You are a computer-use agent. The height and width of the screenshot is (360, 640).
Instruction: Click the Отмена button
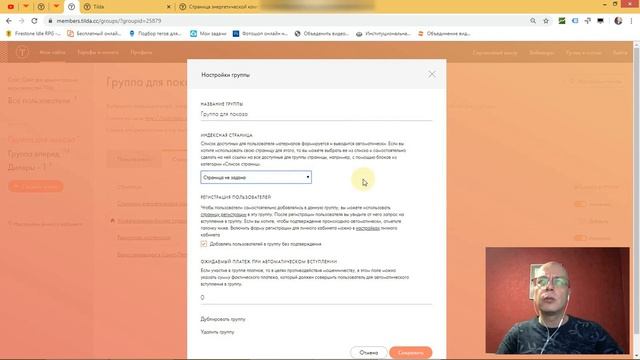[x=368, y=352]
